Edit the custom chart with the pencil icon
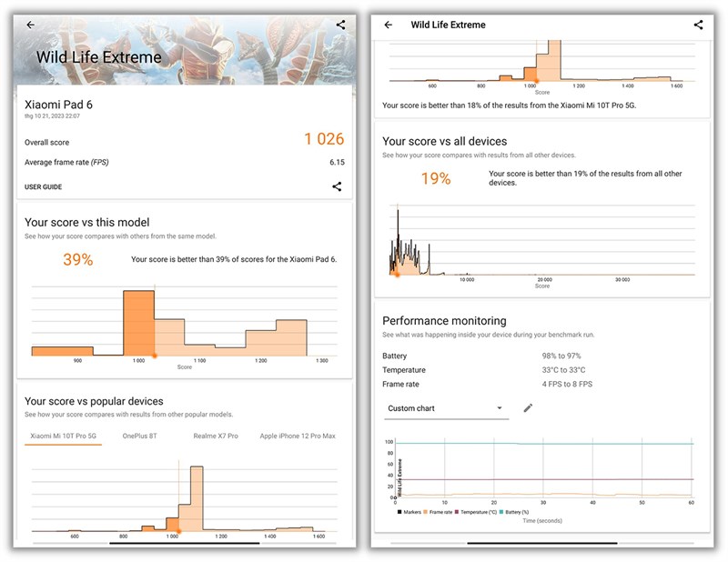728x562 pixels. (528, 408)
